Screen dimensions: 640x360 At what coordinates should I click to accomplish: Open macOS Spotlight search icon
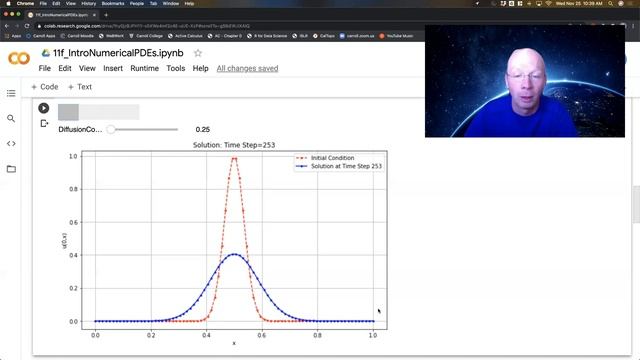(610, 3)
